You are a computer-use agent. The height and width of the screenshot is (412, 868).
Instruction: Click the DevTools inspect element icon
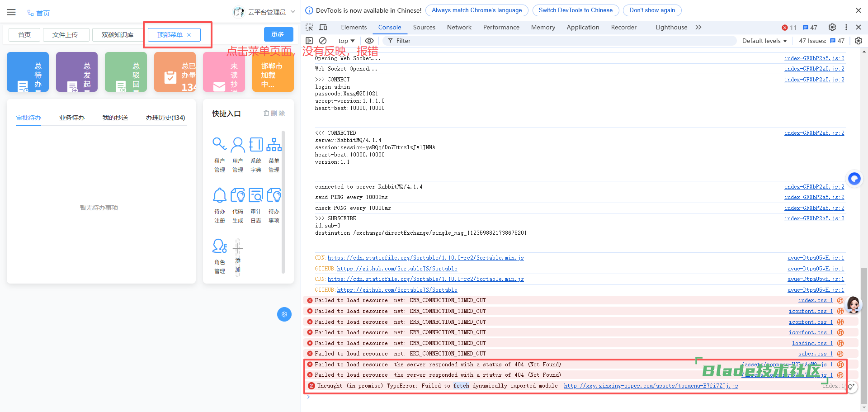click(x=309, y=27)
